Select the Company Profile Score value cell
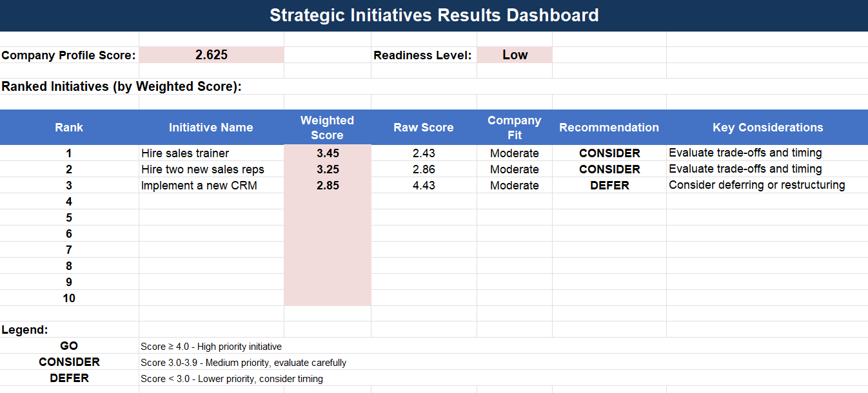 pyautogui.click(x=211, y=55)
